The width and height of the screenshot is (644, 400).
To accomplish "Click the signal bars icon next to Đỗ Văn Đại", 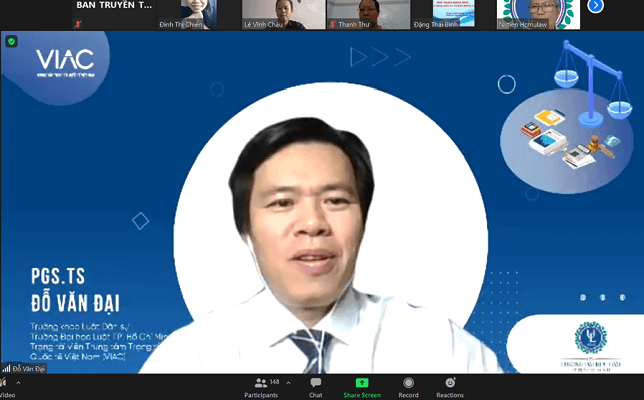I will click(6, 368).
